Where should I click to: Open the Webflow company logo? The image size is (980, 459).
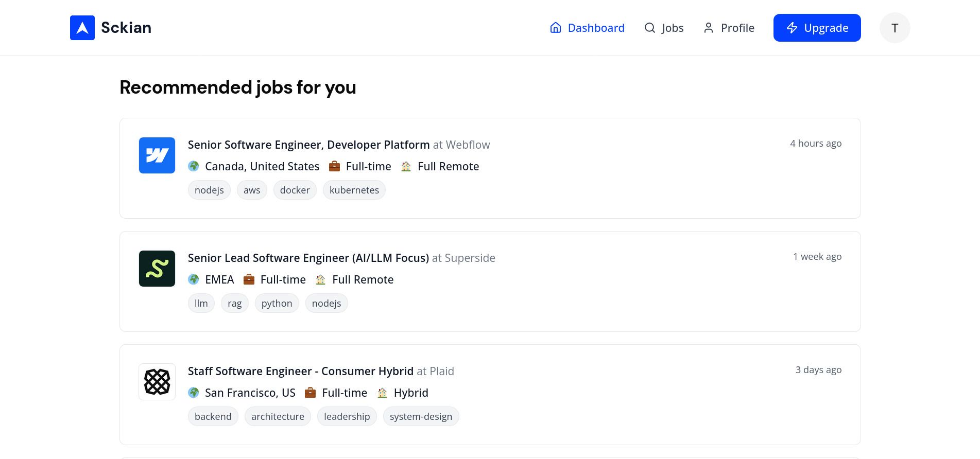click(157, 155)
